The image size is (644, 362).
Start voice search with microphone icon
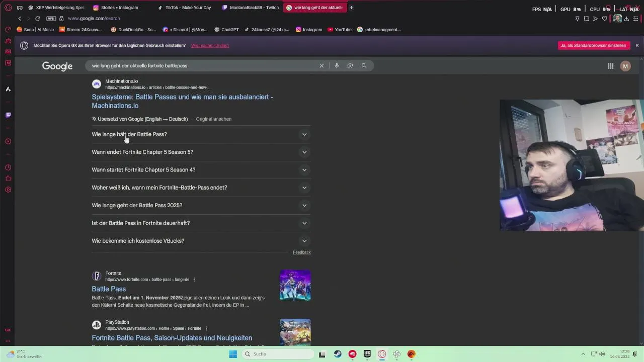tap(337, 66)
